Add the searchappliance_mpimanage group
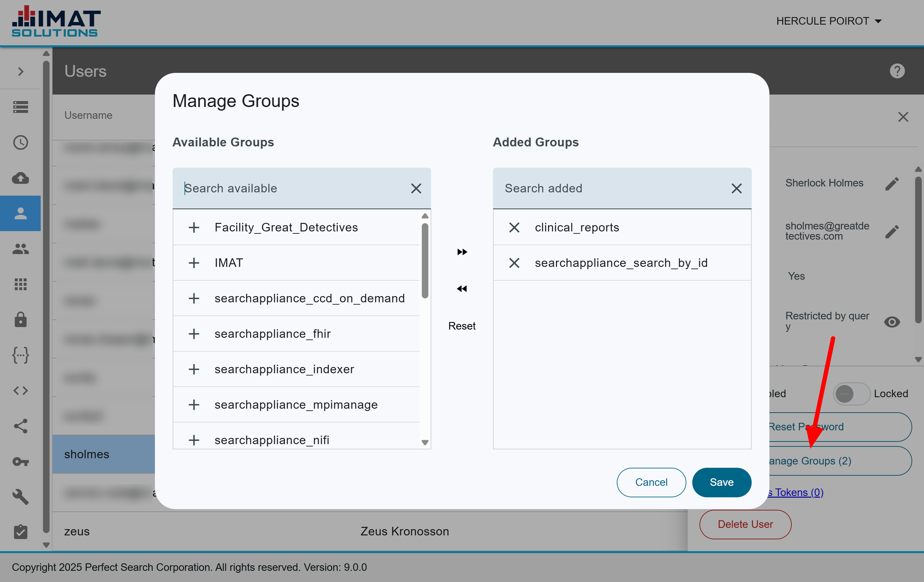The image size is (924, 582). tap(194, 405)
